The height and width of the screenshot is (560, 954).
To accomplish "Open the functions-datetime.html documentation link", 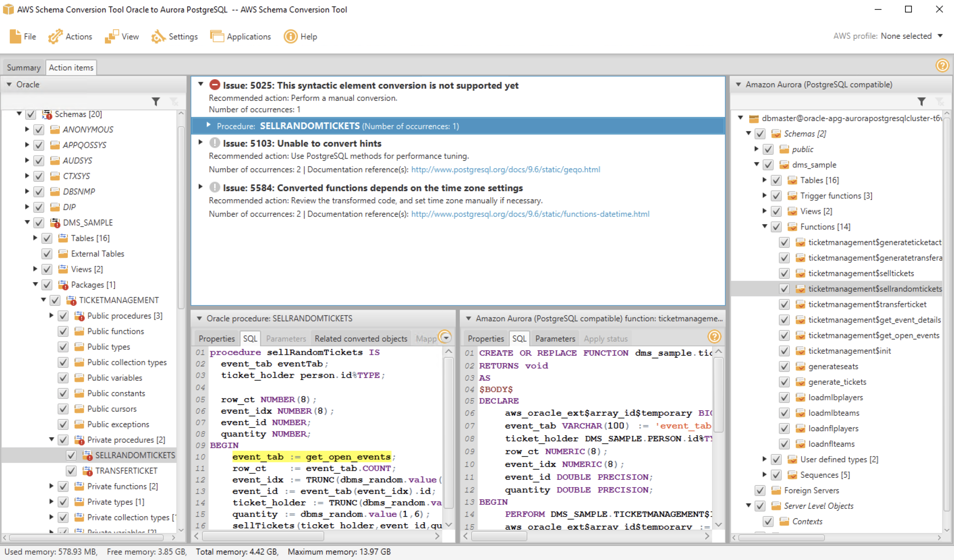I will [x=530, y=214].
